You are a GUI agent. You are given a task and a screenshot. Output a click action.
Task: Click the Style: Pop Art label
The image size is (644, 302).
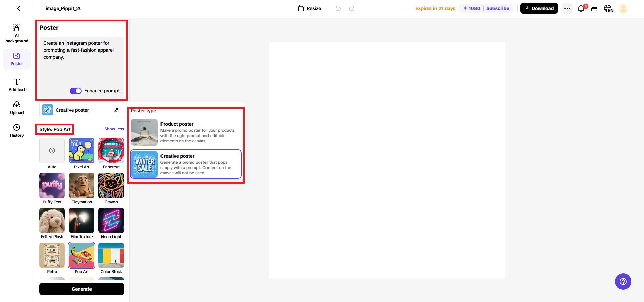coord(55,129)
